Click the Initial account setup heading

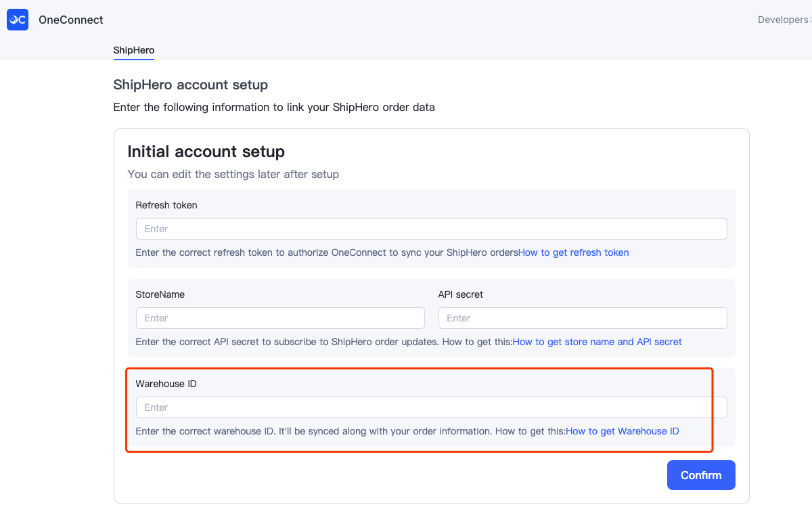(206, 151)
